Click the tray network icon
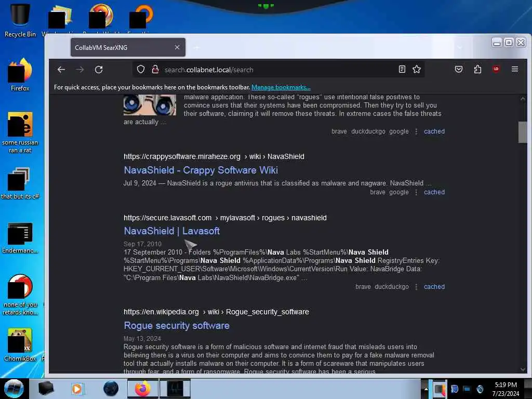 467,389
